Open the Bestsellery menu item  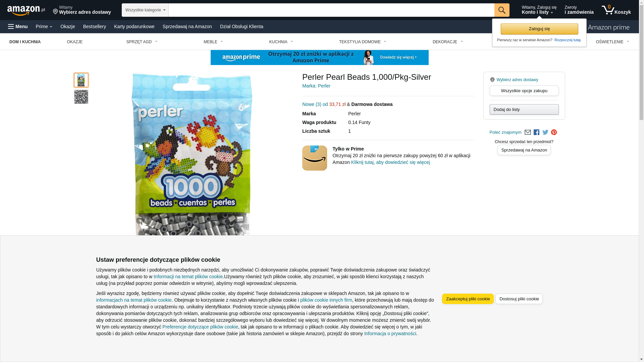[95, 26]
